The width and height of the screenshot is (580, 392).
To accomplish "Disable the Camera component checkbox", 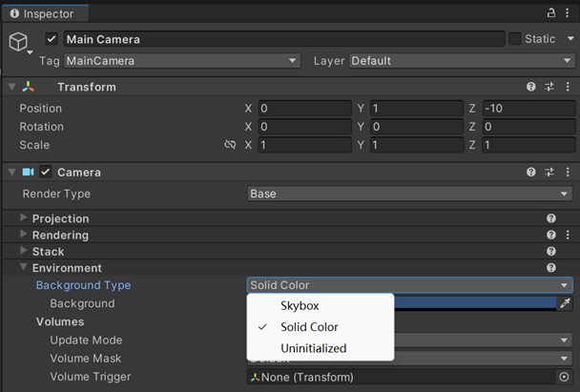I will [45, 173].
